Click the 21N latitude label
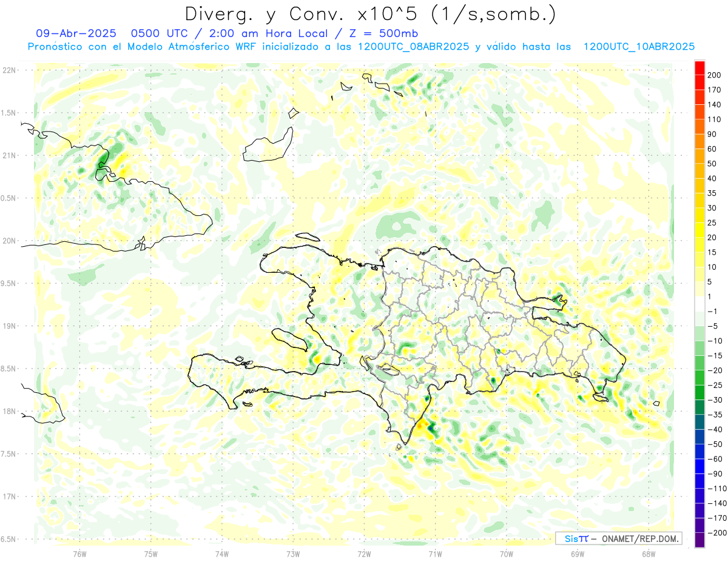The image size is (728, 562). 8,155
